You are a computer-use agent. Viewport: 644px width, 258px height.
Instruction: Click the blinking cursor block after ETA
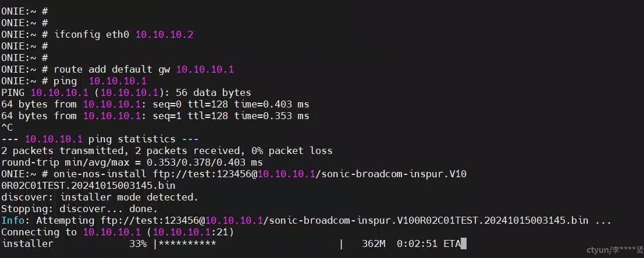click(464, 244)
